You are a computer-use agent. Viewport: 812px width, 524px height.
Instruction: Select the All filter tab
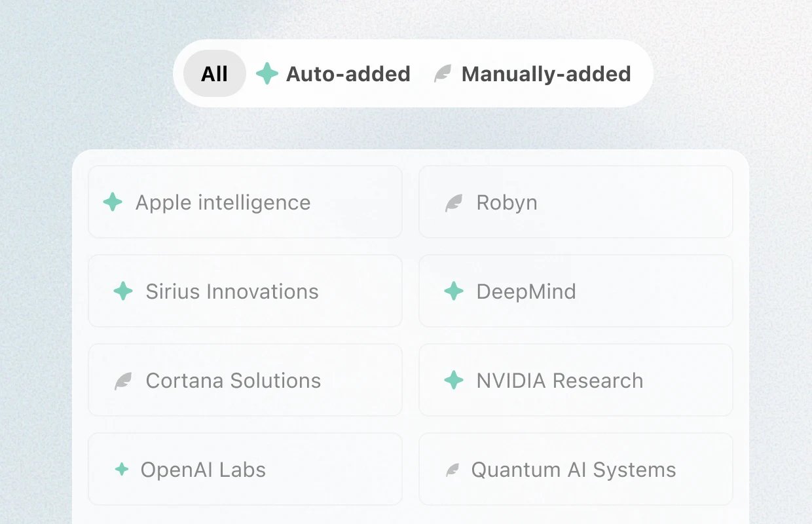(214, 74)
